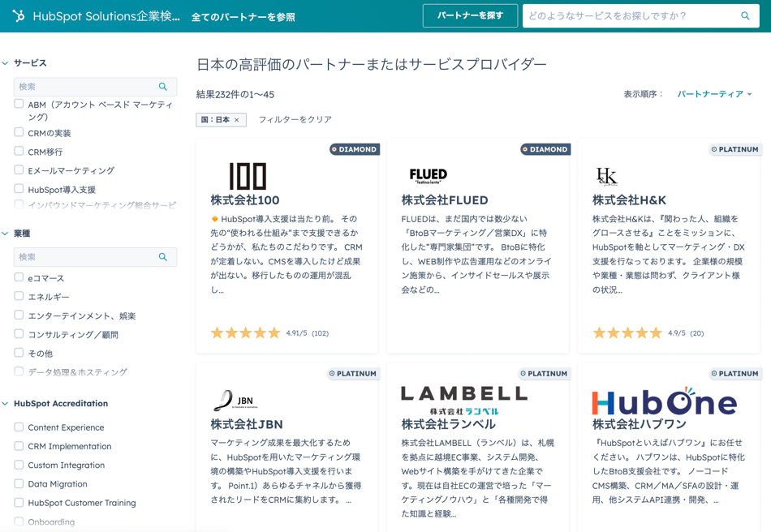Check the ABM（アカウント ベースド マーケティング） checkbox
The height and width of the screenshot is (532, 771).
coord(19,104)
